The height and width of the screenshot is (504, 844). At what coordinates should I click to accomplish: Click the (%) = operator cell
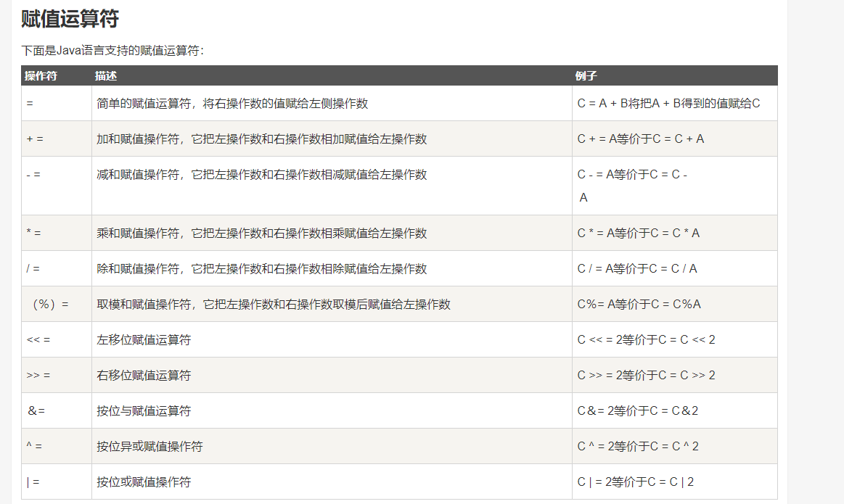(x=49, y=305)
